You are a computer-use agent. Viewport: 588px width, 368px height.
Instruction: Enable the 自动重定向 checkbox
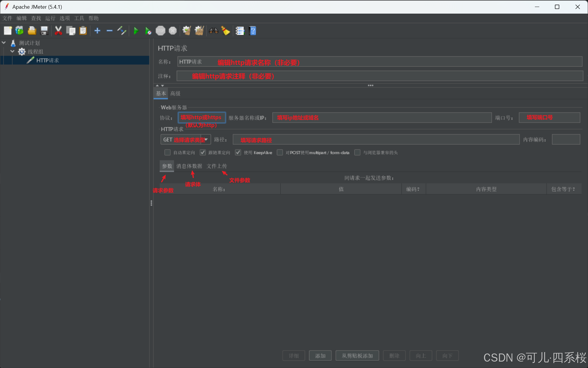tap(167, 153)
